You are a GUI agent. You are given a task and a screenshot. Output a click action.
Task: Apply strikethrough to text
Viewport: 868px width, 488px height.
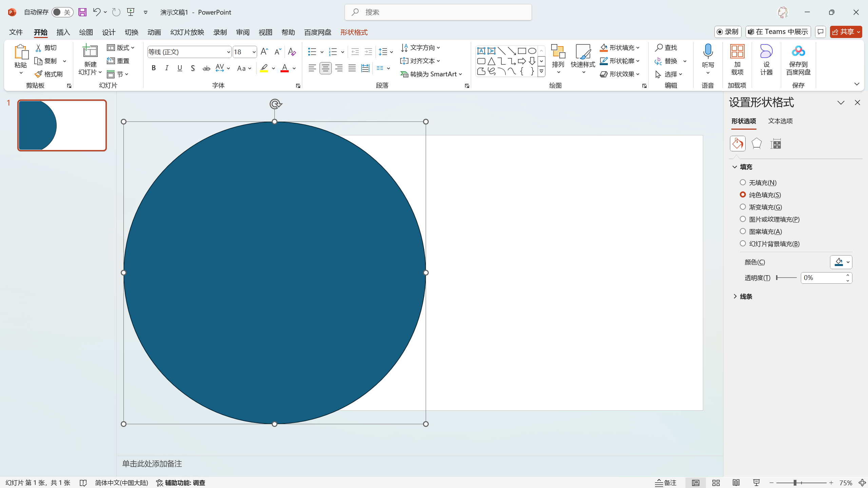click(206, 68)
